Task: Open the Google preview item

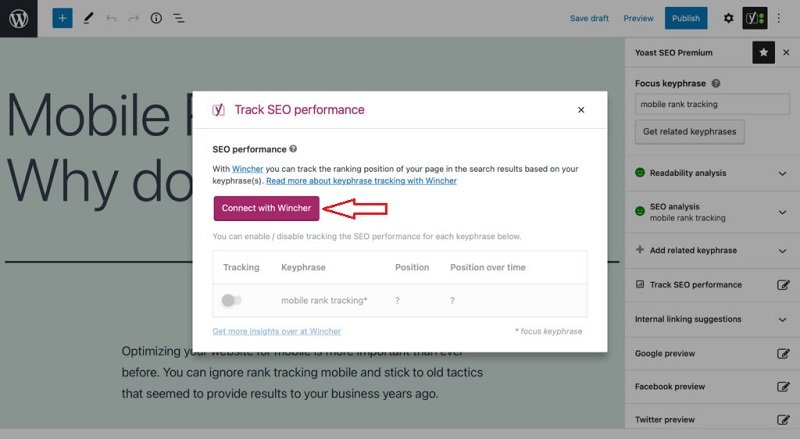Action: tap(711, 353)
